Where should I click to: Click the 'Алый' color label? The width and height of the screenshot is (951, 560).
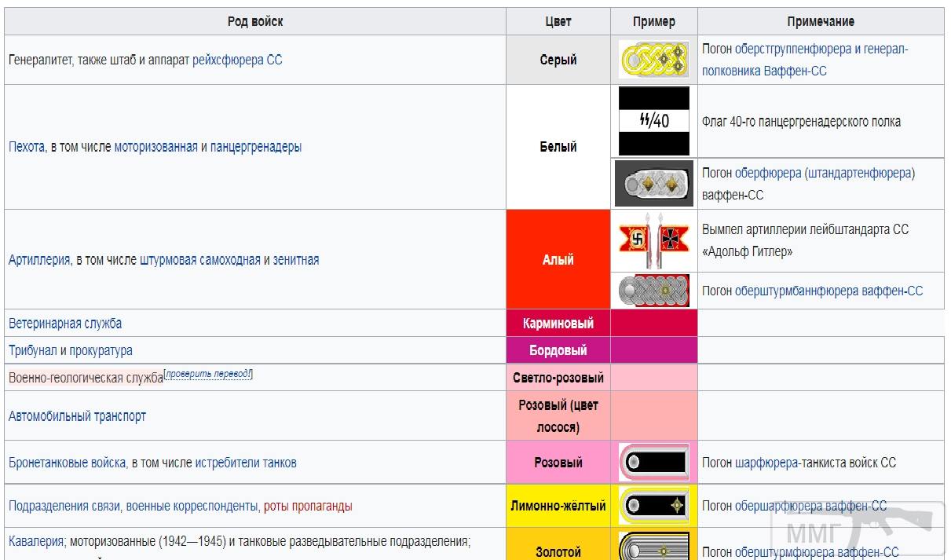point(558,260)
